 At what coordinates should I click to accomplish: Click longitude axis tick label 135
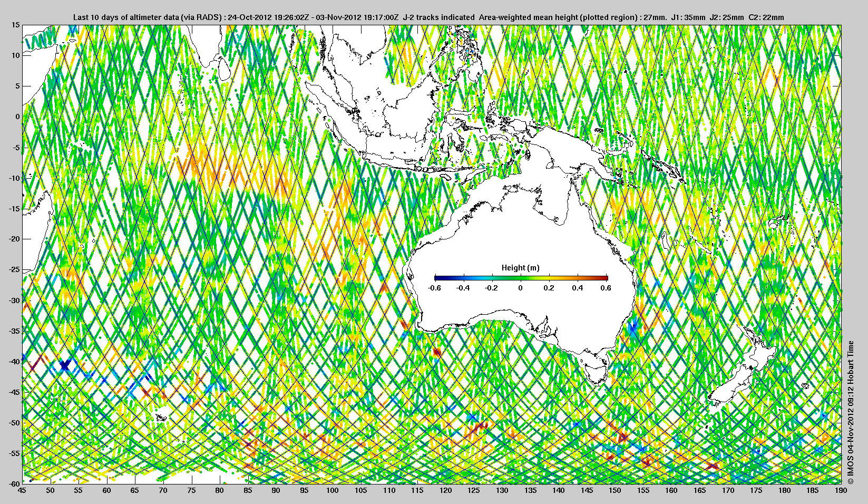tap(530, 490)
